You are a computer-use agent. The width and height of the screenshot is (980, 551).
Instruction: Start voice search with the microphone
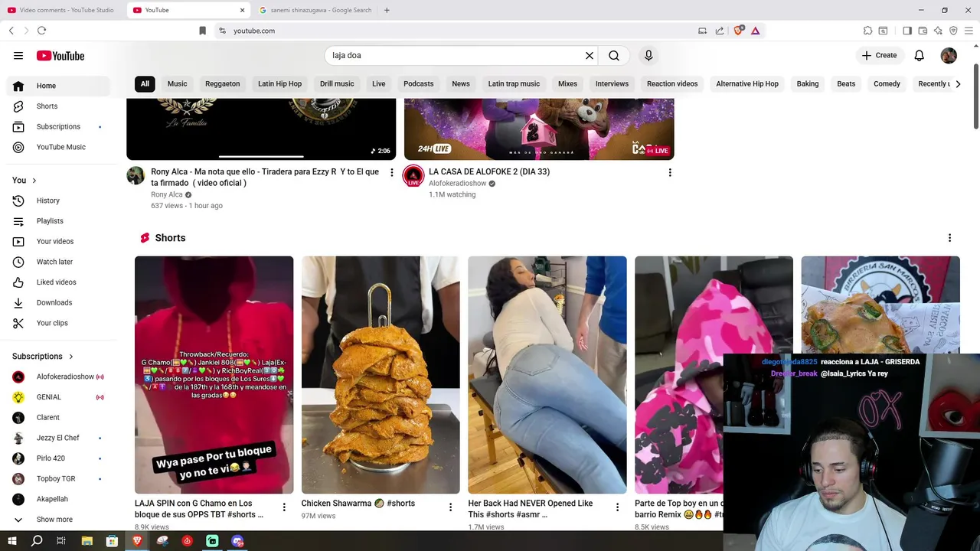[648, 55]
